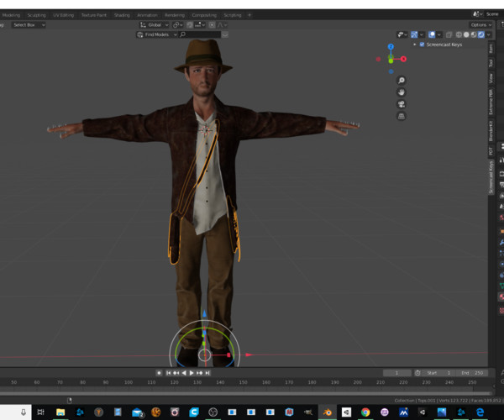Viewport: 504px width, 420px height.
Task: Zoom the viewport with the magnifier gizmo
Action: click(x=402, y=81)
